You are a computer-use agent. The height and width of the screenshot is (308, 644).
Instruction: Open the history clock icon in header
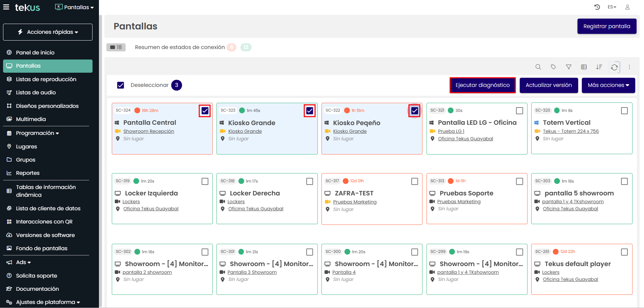597,7
